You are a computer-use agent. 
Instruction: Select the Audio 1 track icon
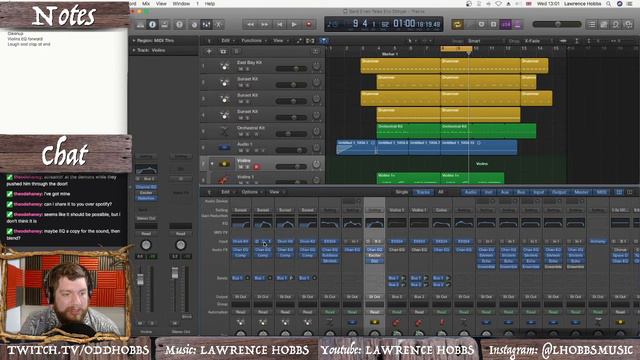point(224,147)
